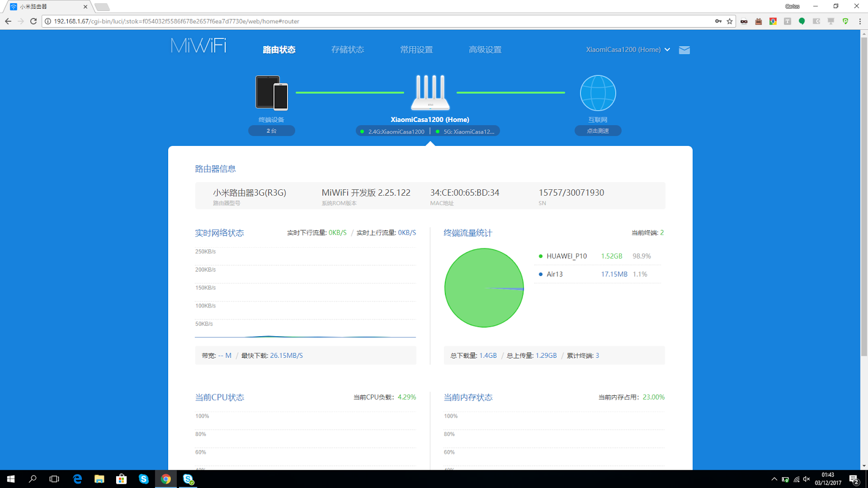Open the mail envelope icon in the MiWiFi header

tap(685, 50)
